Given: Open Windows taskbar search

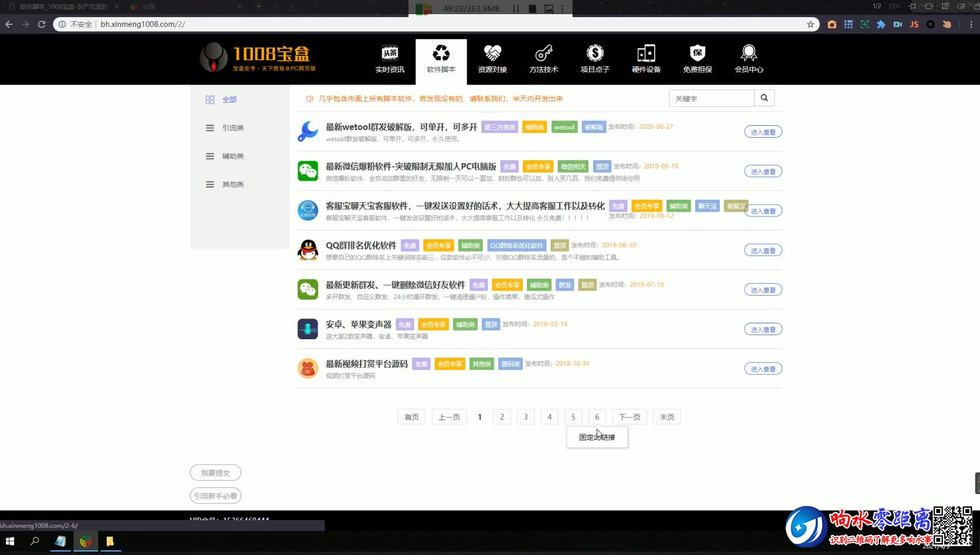Looking at the screenshot, I should tap(34, 541).
